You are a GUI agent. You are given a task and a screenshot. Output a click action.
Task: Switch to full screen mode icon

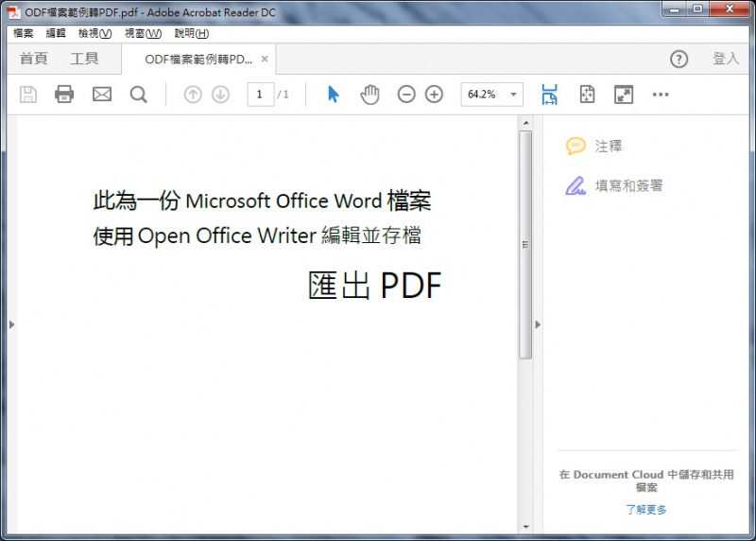tap(624, 95)
